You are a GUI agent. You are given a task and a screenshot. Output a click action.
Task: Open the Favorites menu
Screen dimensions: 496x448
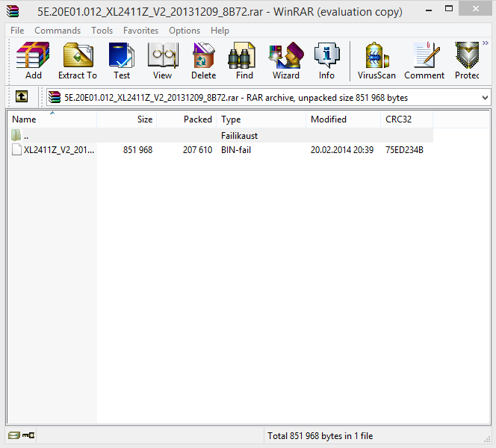pyautogui.click(x=140, y=31)
